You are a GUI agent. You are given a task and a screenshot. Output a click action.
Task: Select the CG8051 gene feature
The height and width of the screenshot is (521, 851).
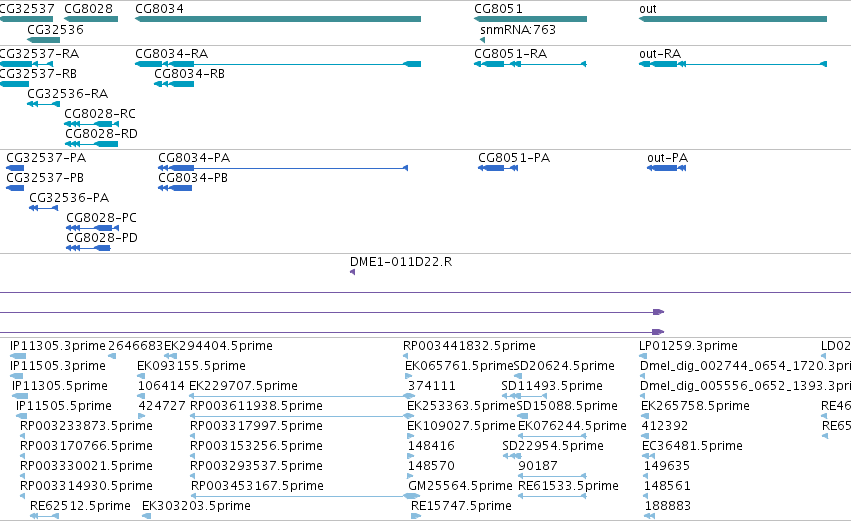click(530, 19)
